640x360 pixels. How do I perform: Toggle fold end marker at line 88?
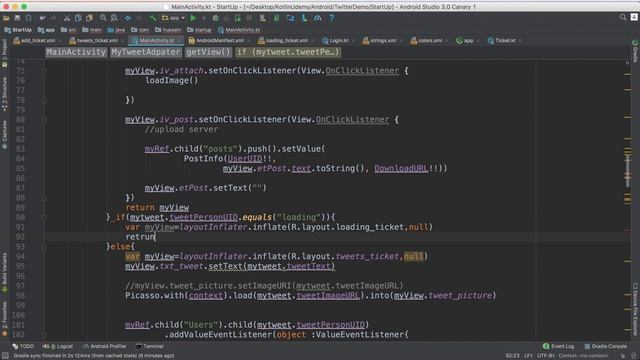pos(44,198)
